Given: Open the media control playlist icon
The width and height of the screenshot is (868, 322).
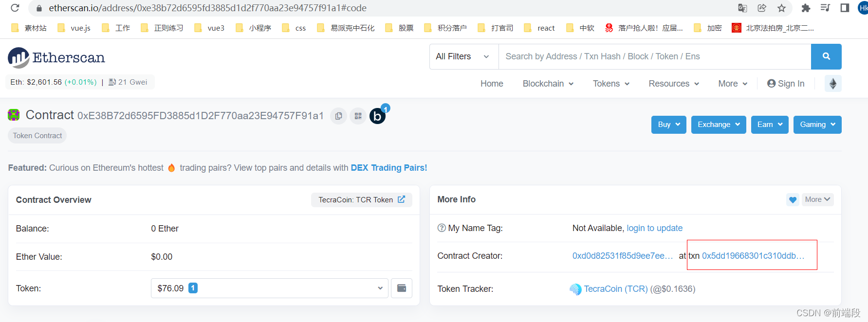Looking at the screenshot, I should coord(825,8).
